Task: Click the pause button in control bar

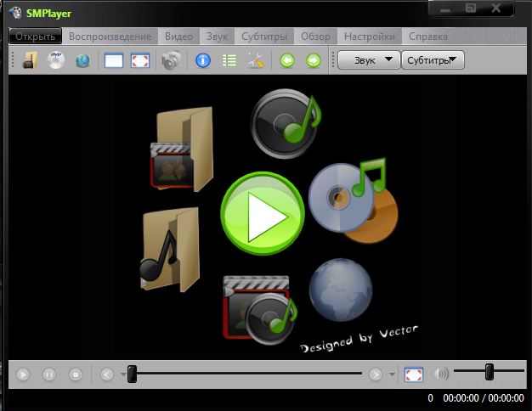Action: [x=49, y=374]
